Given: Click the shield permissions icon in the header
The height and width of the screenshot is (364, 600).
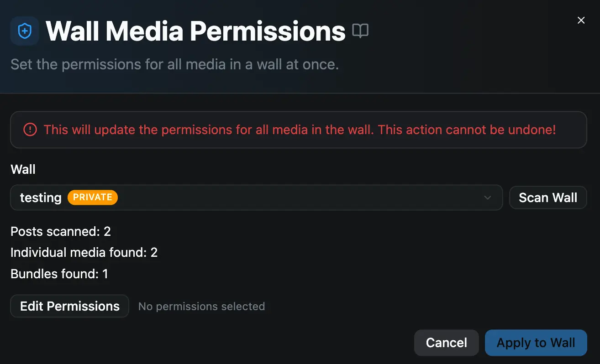Looking at the screenshot, I should [25, 31].
